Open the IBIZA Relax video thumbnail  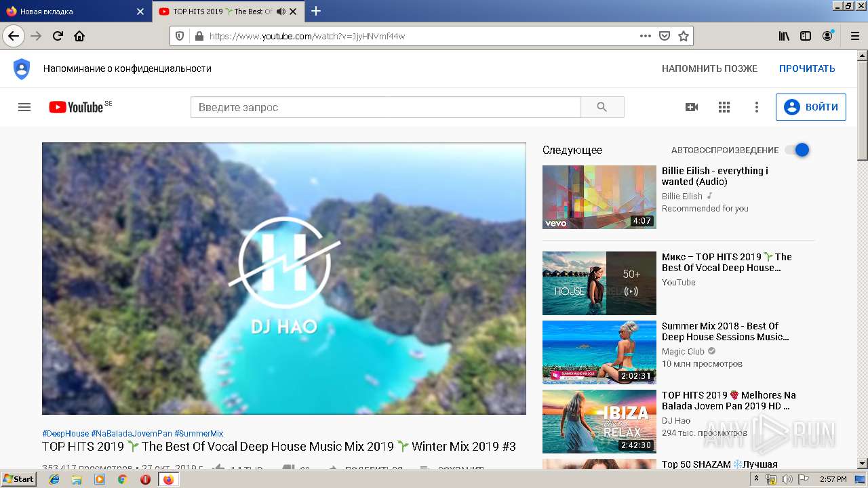599,422
